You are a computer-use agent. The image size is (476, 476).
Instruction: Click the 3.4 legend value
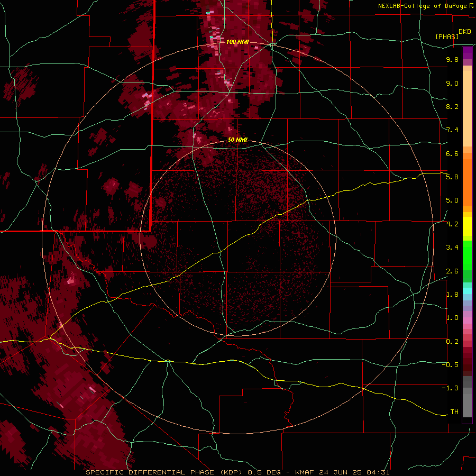coord(452,248)
